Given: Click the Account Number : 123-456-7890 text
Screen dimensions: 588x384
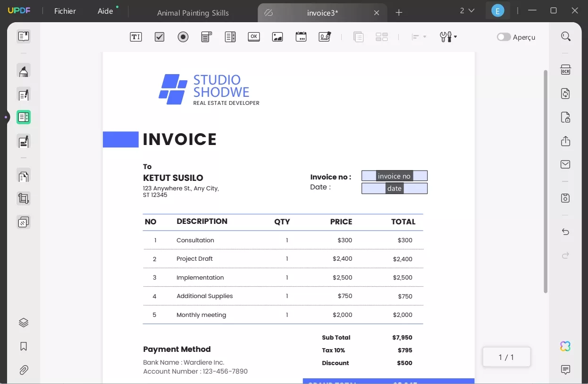Looking at the screenshot, I should click(195, 371).
